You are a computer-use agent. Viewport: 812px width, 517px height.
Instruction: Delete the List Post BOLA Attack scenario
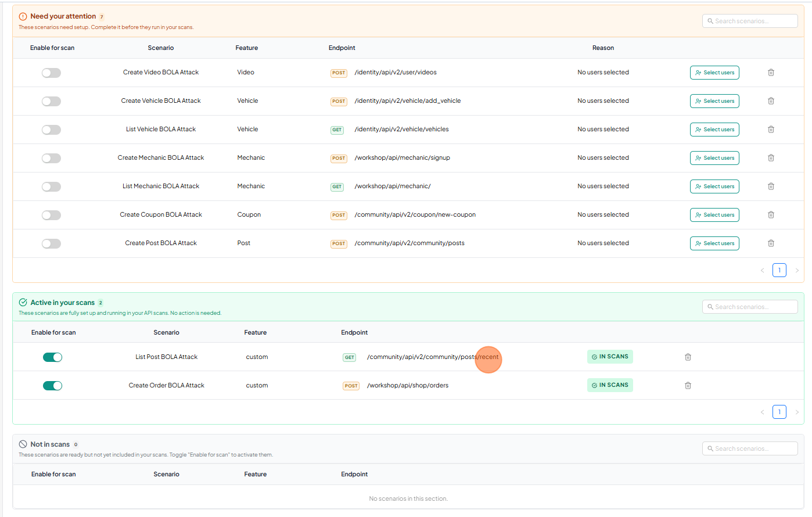coord(688,357)
